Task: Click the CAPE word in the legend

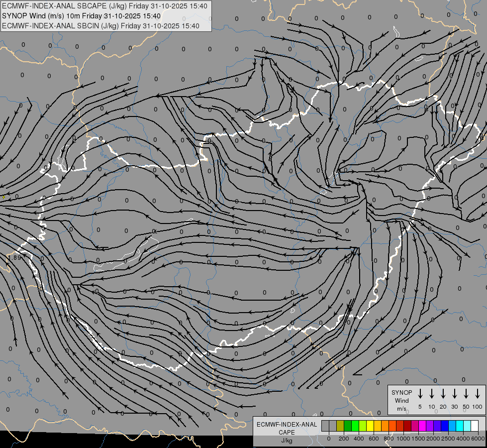Action: (287, 433)
